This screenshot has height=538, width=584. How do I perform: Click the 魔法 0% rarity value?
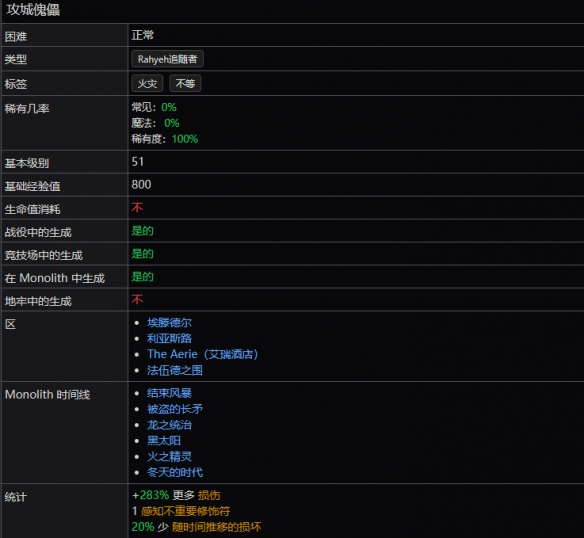point(155,123)
